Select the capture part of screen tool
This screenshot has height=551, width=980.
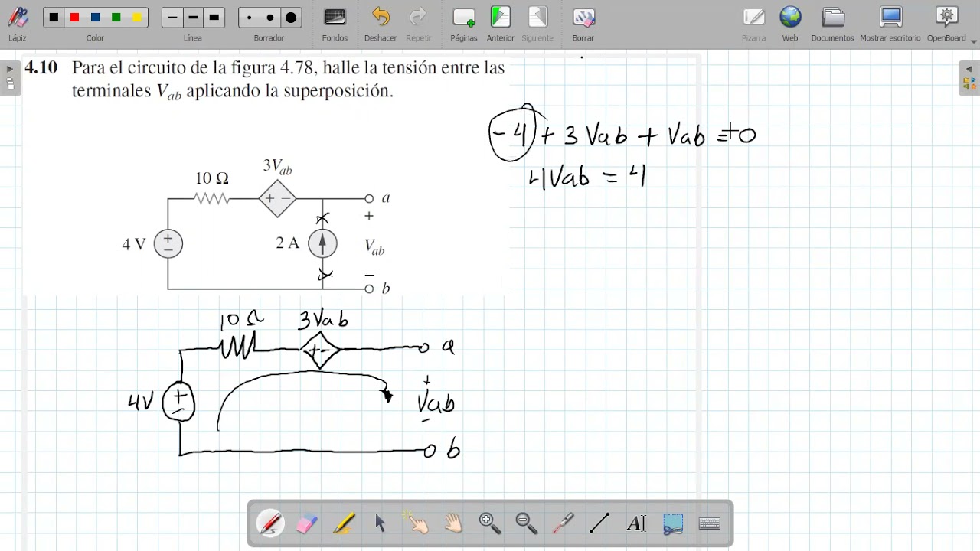pos(673,523)
